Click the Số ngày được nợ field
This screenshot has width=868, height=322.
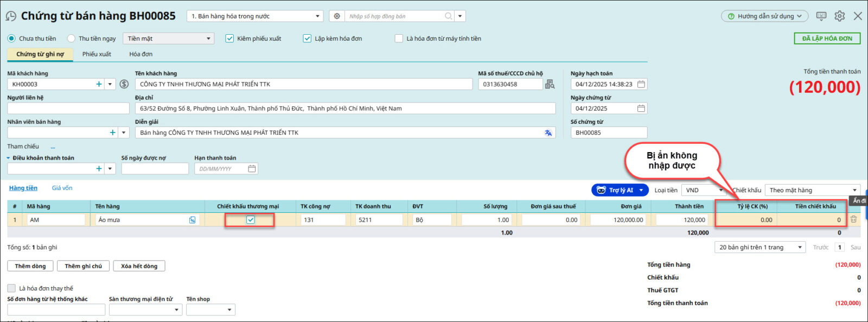point(155,169)
